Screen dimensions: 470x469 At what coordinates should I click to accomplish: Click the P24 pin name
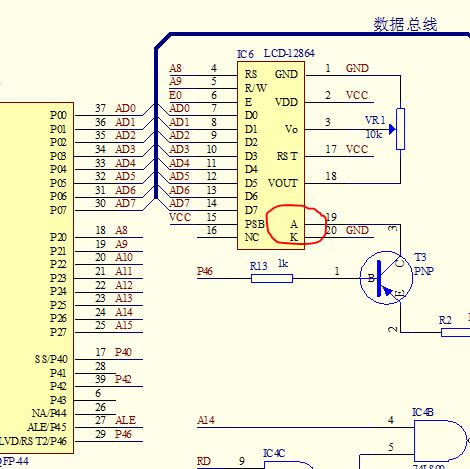click(58, 291)
